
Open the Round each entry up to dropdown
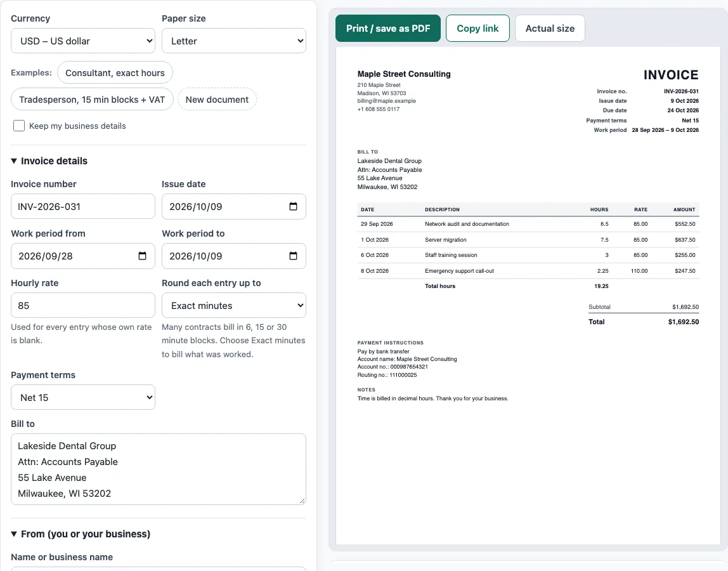[234, 305]
